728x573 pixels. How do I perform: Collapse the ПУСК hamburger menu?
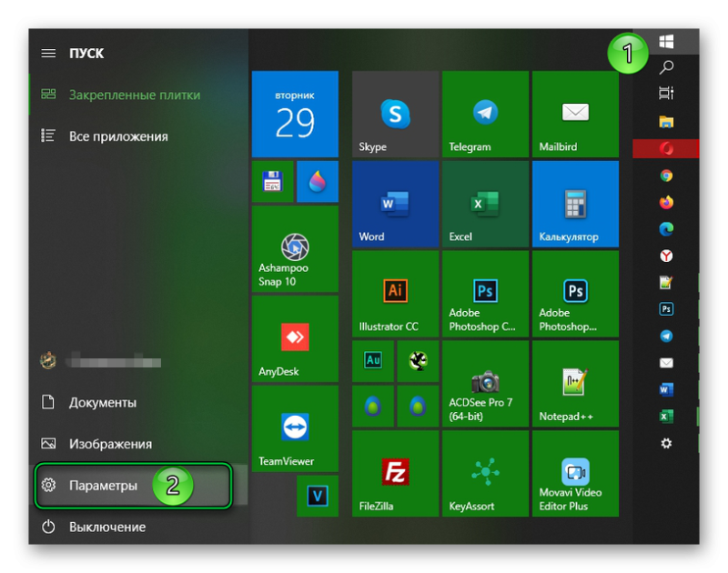48,54
